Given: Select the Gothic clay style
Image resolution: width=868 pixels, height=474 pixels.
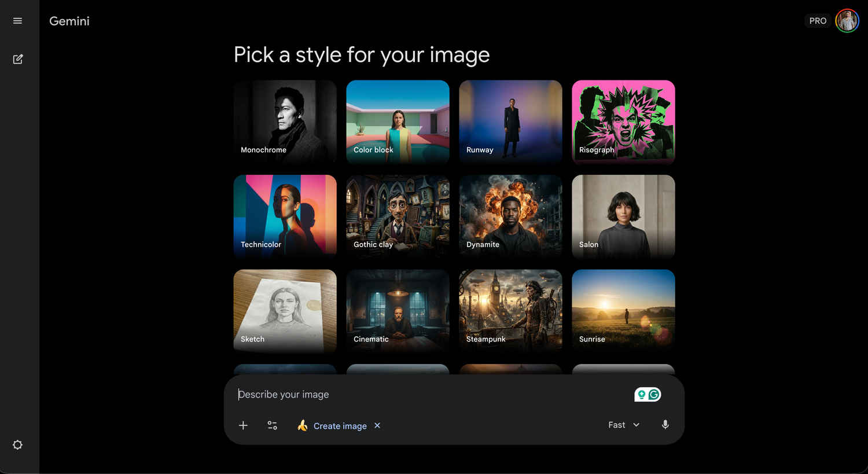Looking at the screenshot, I should 398,216.
